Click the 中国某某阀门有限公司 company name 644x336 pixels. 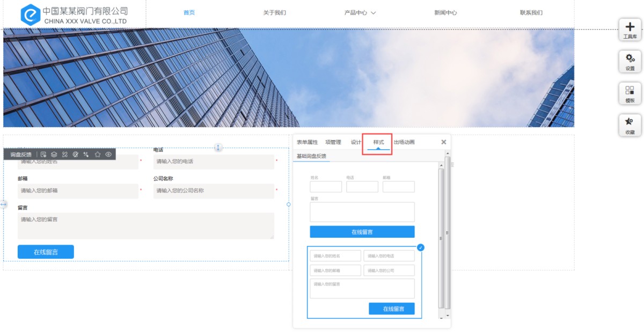(x=85, y=10)
